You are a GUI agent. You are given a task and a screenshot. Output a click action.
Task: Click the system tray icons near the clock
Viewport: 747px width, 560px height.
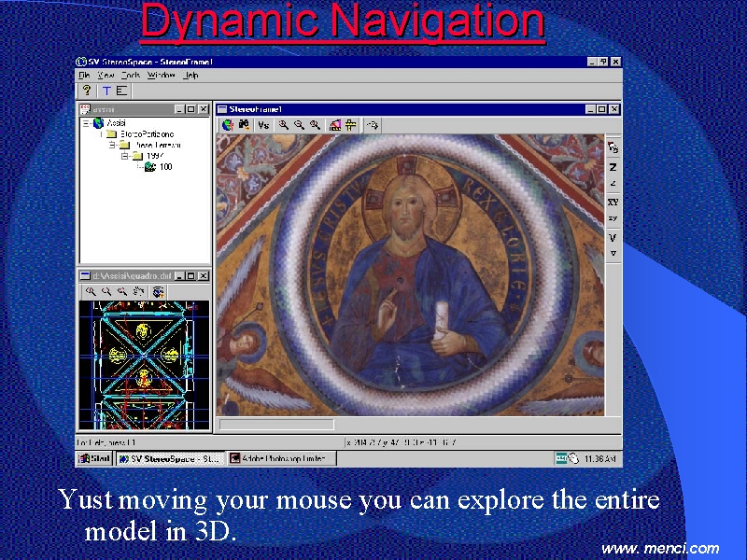567,458
